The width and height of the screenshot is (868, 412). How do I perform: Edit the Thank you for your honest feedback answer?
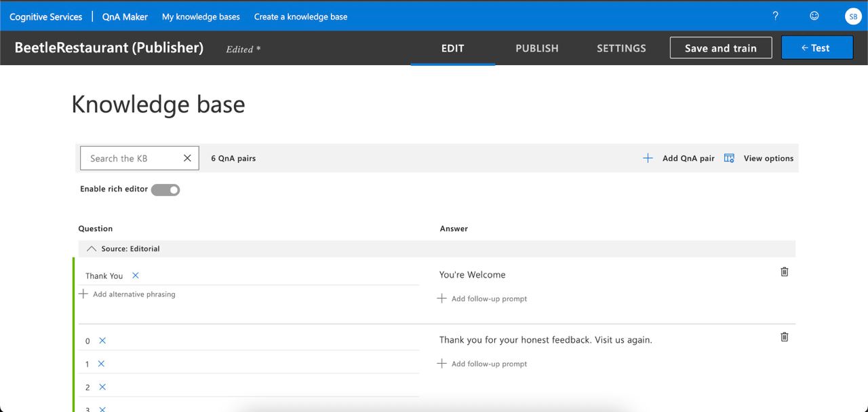546,340
